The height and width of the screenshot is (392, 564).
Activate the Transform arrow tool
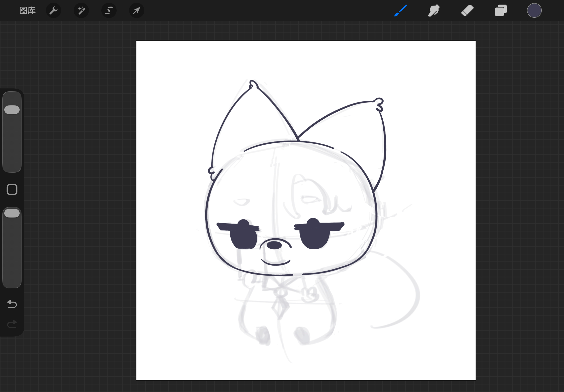pyautogui.click(x=137, y=11)
